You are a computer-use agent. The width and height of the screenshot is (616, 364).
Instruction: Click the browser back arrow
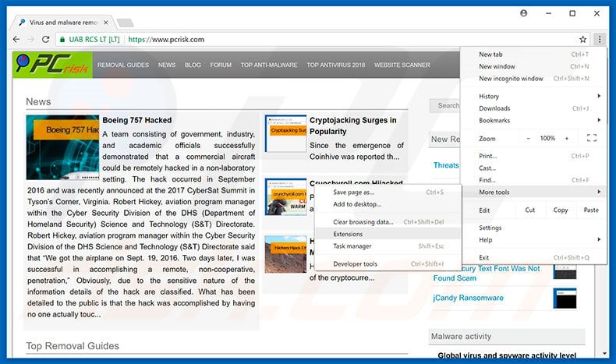point(16,39)
